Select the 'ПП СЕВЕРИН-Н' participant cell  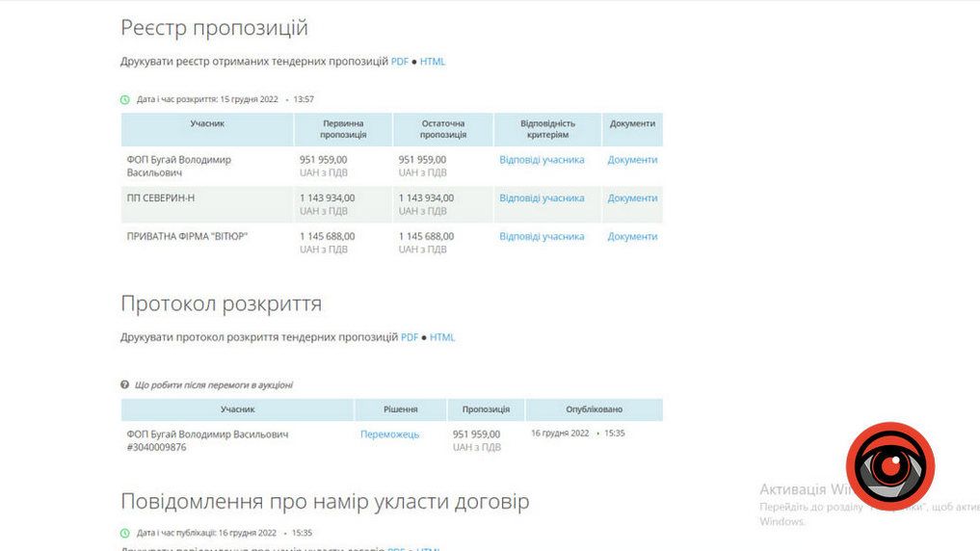tap(207, 204)
